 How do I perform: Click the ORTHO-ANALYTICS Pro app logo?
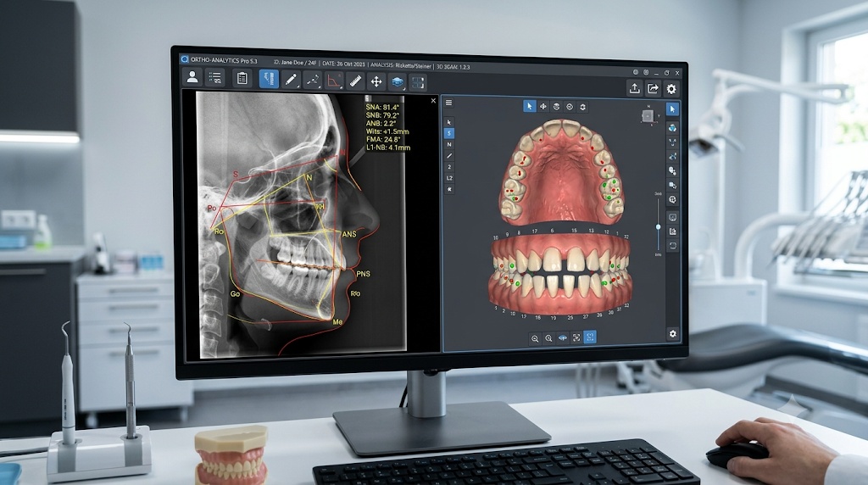(x=185, y=59)
